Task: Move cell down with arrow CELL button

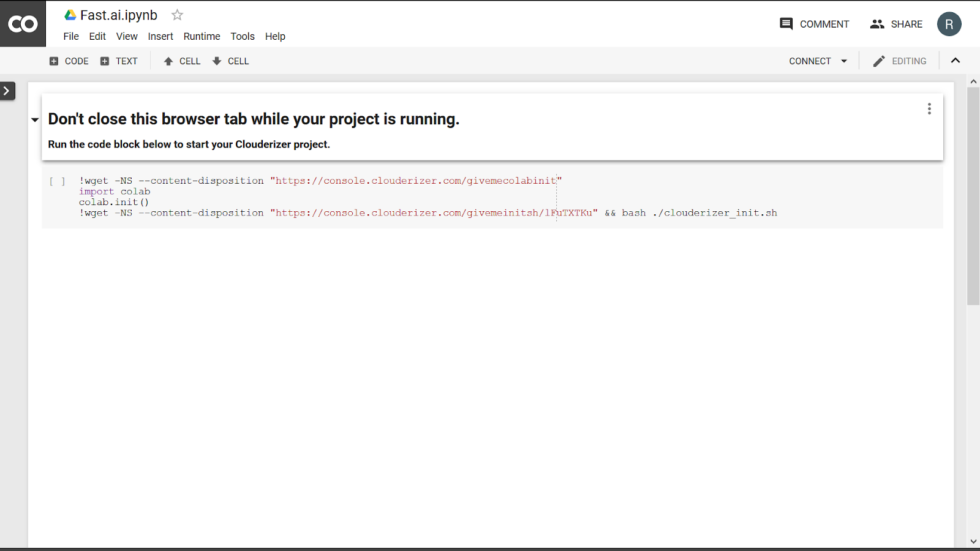Action: [x=230, y=61]
